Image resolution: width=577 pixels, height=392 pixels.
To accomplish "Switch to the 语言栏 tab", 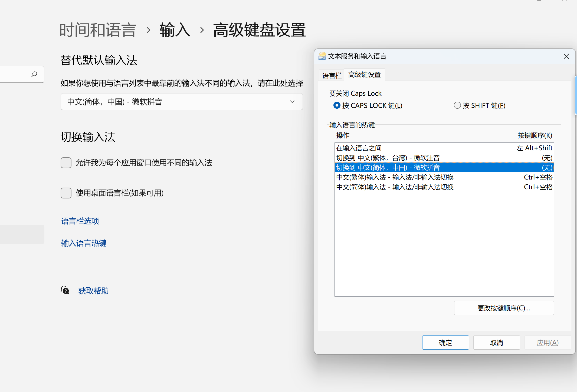I will coord(332,75).
